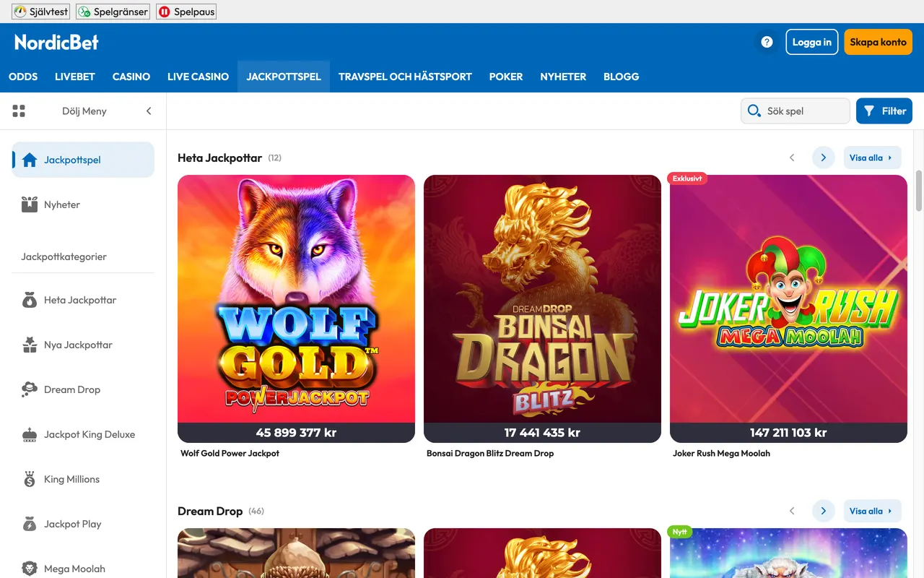Viewport: 924px width, 578px height.
Task: Click the Självtest gauge icon
Action: point(19,12)
